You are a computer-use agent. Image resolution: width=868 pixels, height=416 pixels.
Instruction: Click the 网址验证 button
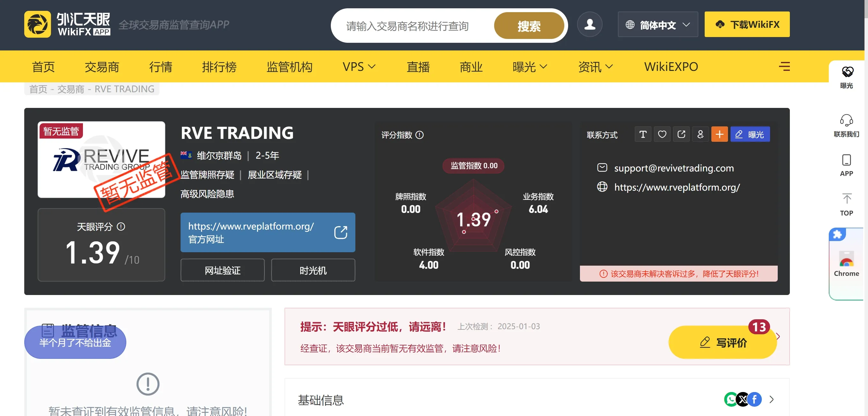click(222, 270)
